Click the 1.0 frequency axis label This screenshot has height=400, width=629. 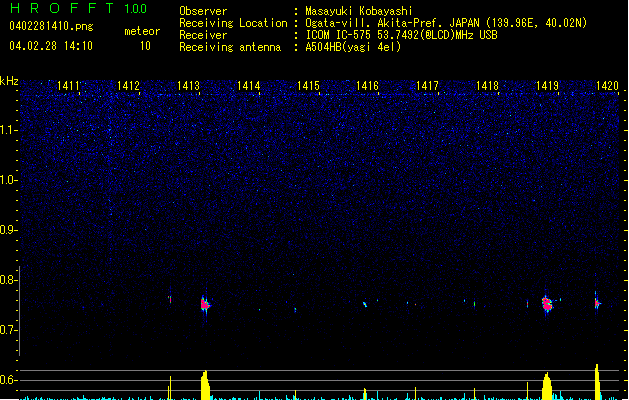point(8,180)
